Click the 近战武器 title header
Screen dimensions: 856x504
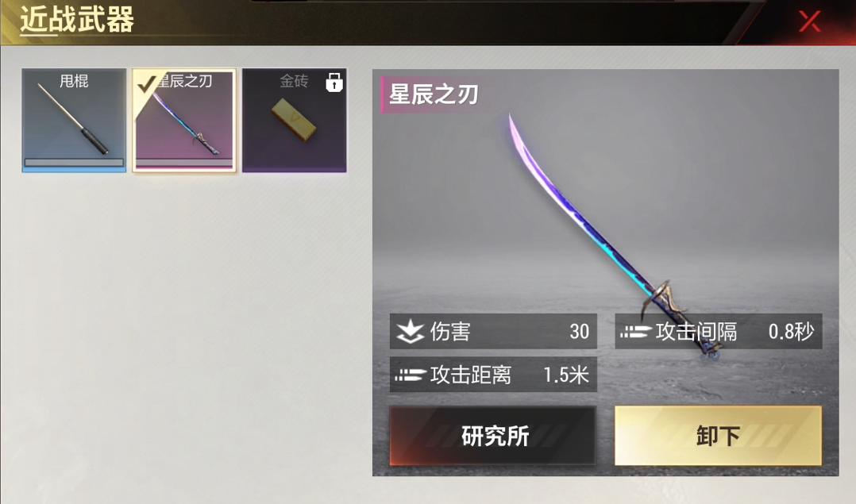pos(77,20)
